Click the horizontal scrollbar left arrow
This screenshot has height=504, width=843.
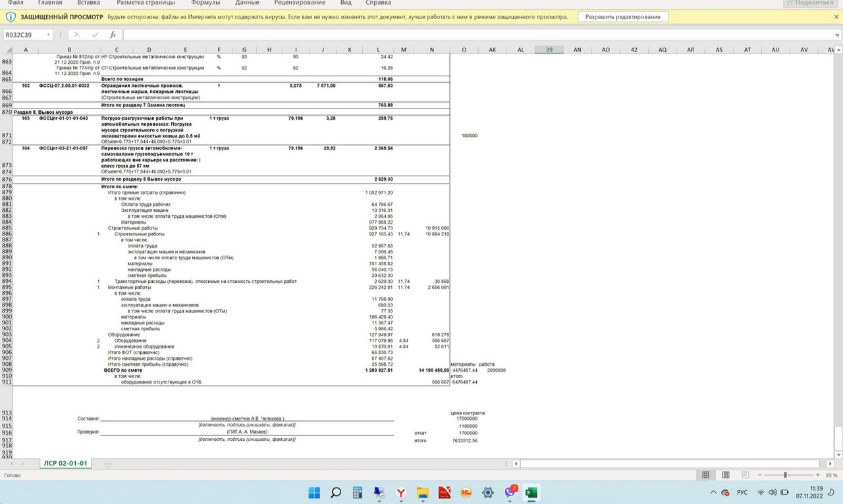(517, 463)
